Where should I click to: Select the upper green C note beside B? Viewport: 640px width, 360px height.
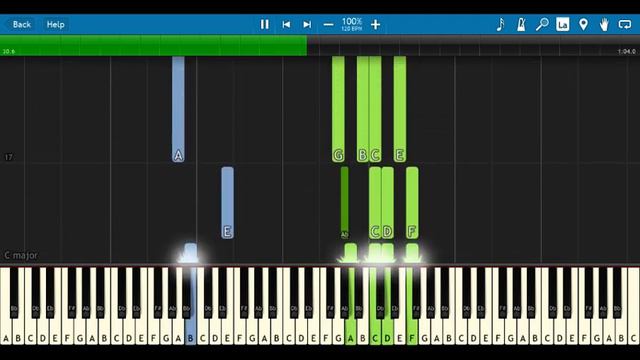click(375, 109)
